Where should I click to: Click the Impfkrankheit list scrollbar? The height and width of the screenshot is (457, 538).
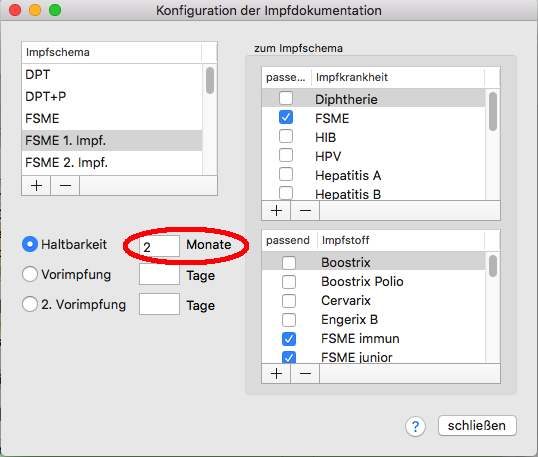pyautogui.click(x=493, y=144)
